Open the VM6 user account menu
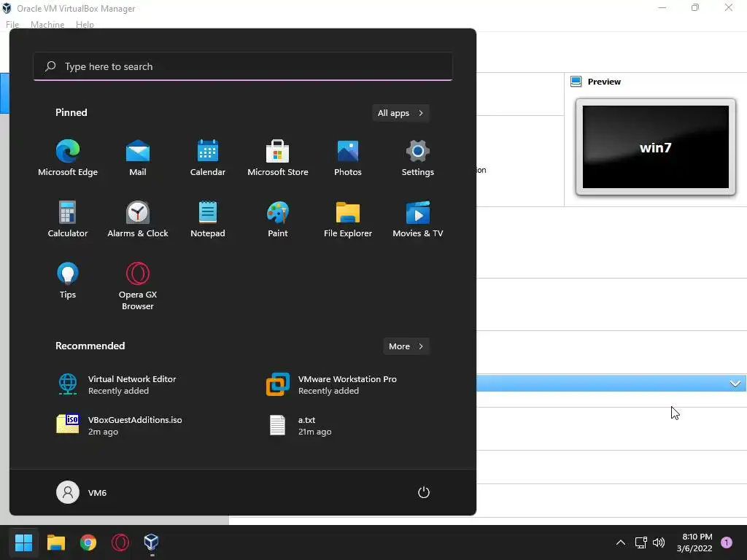 [82, 492]
